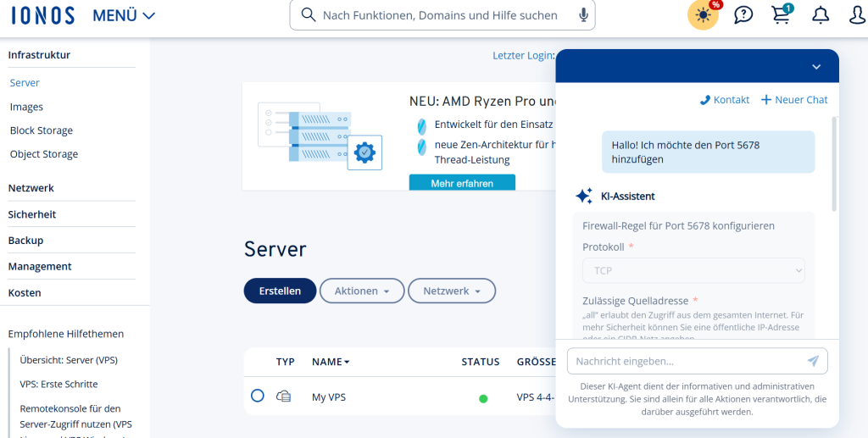Expand the Kosten sidebar section
Image resolution: width=868 pixels, height=438 pixels.
coord(25,292)
